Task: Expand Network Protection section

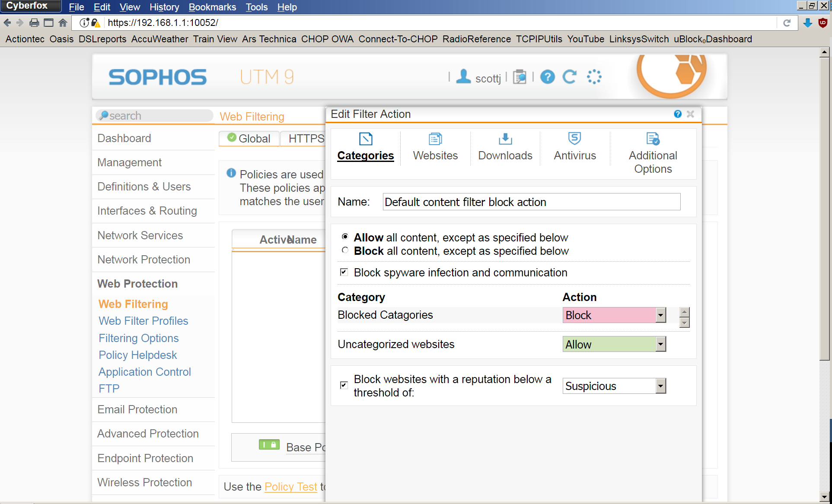Action: (144, 260)
